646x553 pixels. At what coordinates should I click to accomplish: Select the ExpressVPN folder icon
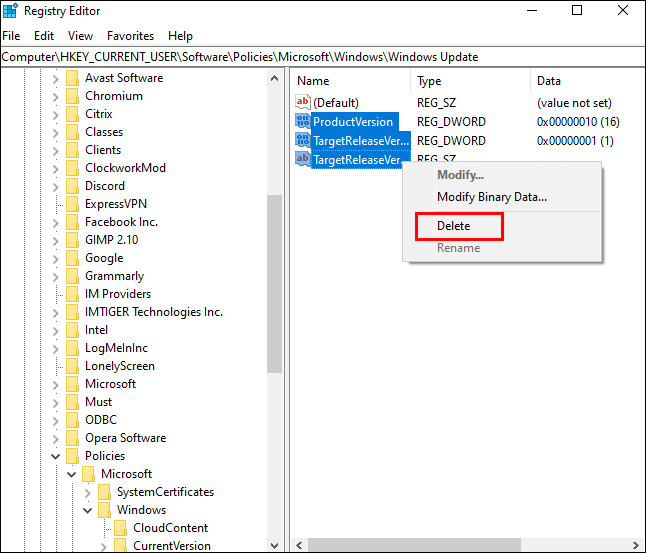point(73,204)
